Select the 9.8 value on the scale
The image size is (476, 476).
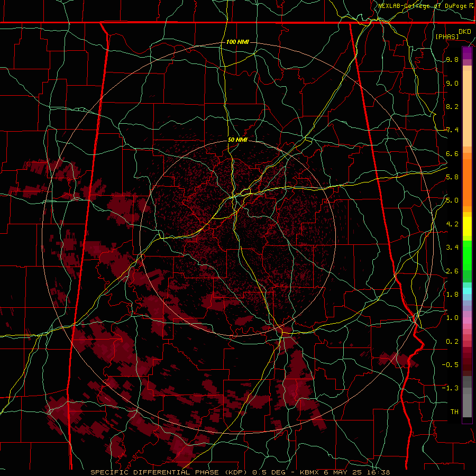tap(452, 59)
